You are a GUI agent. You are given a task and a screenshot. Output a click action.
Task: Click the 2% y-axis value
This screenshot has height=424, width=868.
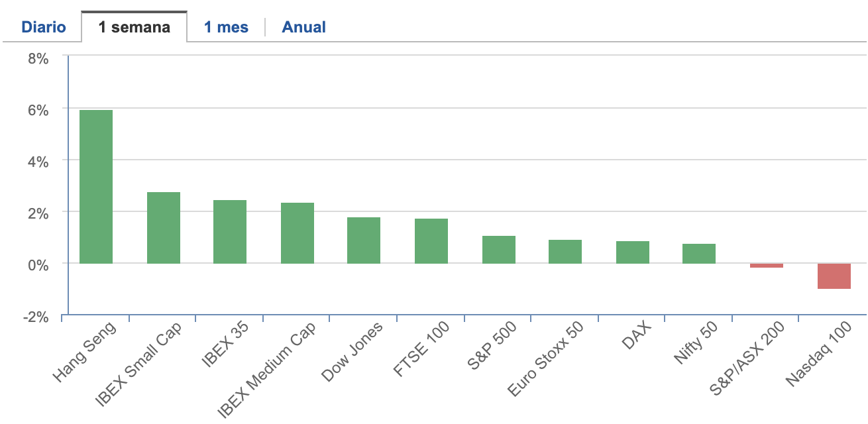[38, 214]
